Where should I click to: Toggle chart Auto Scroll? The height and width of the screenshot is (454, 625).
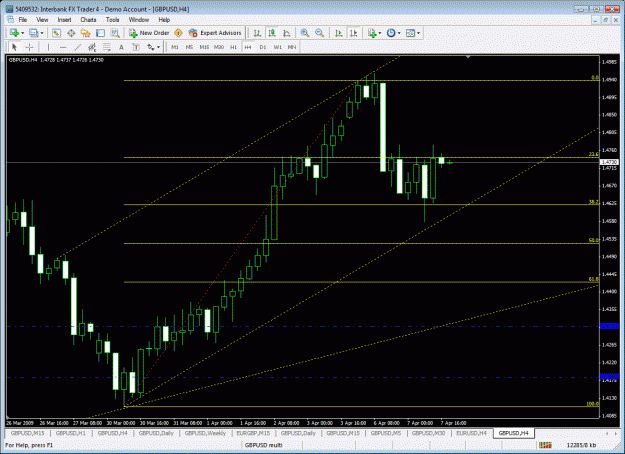[338, 33]
